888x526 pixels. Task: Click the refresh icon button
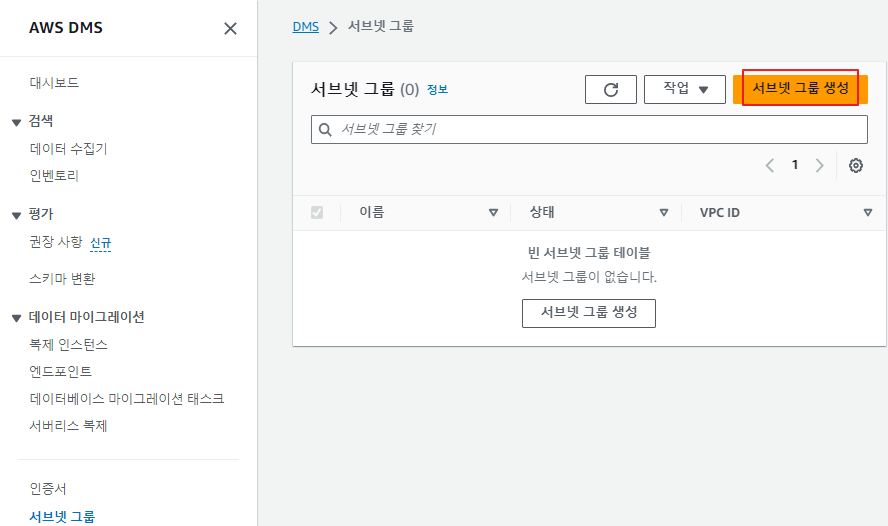pyautogui.click(x=610, y=89)
